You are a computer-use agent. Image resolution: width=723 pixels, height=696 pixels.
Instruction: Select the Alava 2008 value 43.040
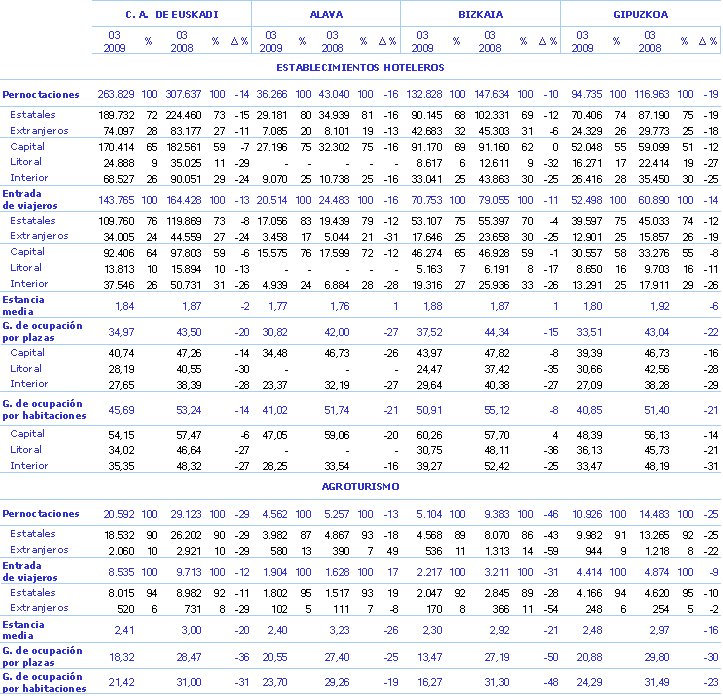[x=334, y=95]
